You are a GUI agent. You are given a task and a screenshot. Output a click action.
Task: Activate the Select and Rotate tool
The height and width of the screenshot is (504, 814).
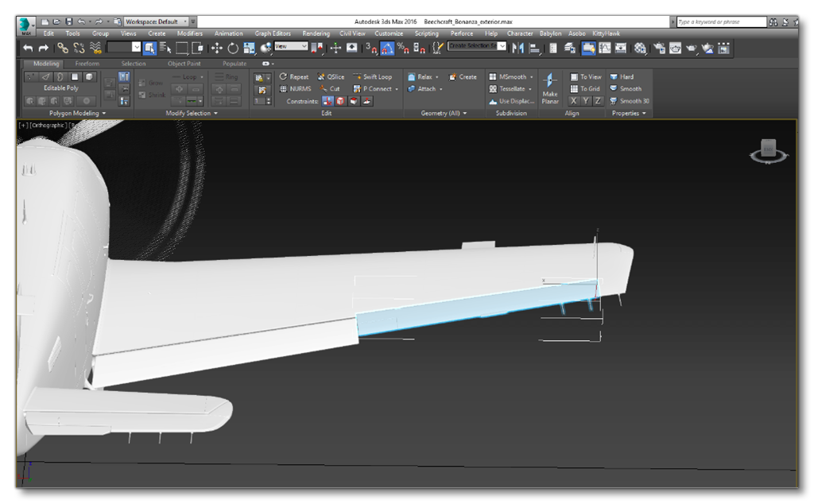tap(232, 48)
